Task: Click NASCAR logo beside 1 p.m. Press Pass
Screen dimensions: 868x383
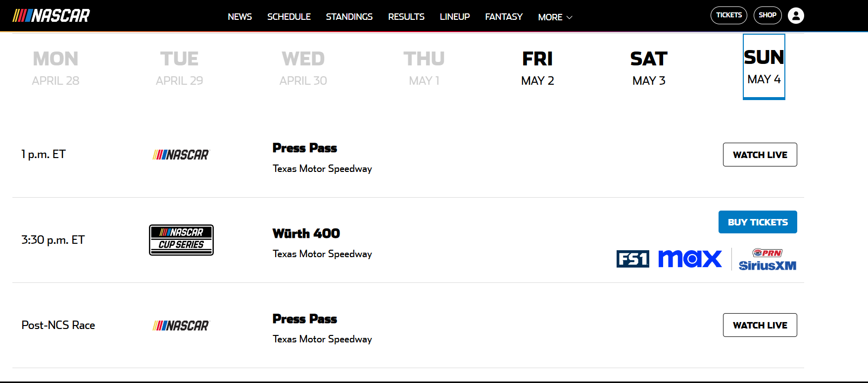Action: [x=181, y=155]
